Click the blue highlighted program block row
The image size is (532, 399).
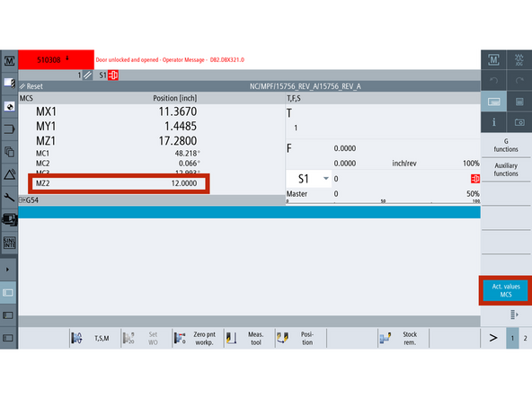(x=250, y=212)
